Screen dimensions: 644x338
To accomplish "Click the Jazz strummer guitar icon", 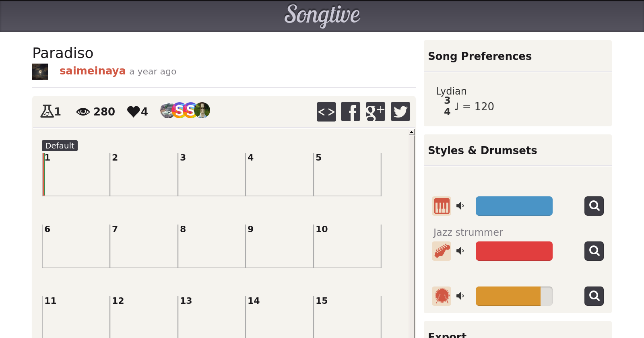I will tap(442, 251).
